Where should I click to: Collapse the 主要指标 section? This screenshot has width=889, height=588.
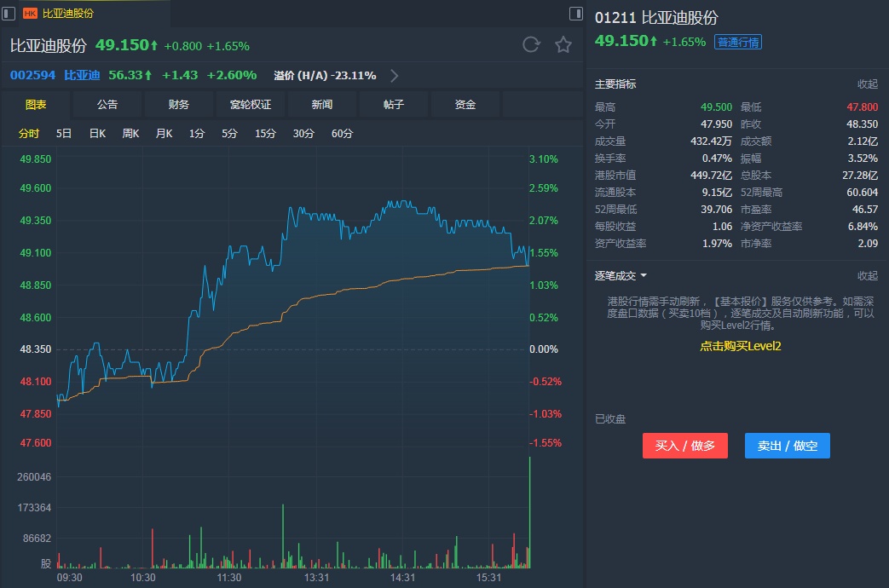click(867, 84)
